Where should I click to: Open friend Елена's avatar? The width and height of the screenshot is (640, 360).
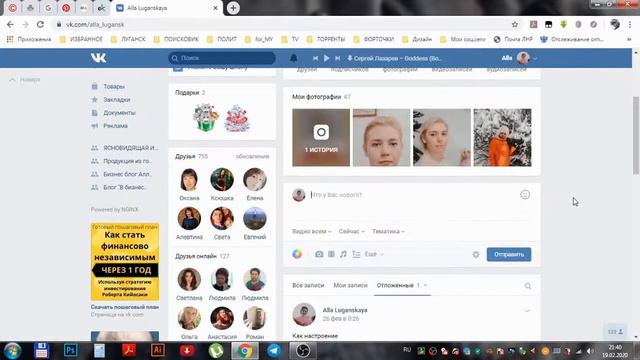pos(255,180)
